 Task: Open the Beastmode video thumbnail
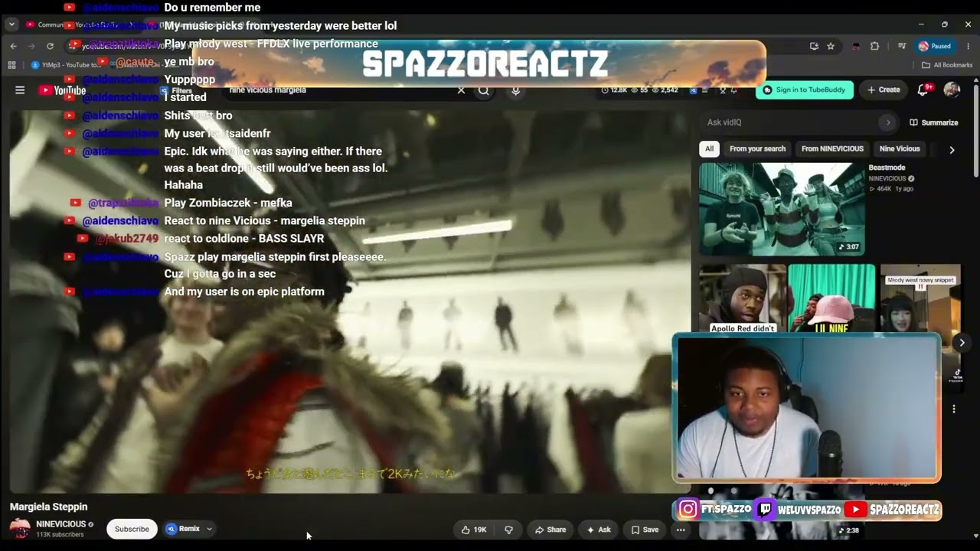point(782,208)
